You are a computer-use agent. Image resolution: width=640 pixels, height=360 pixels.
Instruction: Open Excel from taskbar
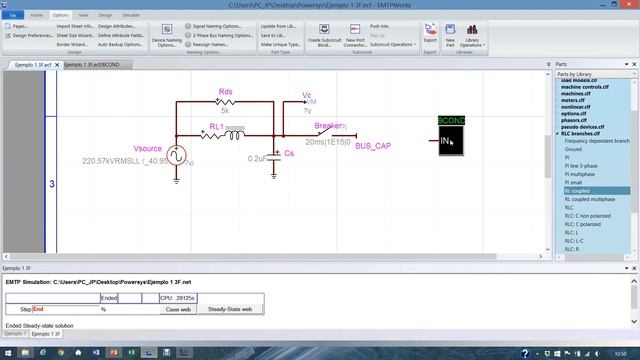(131, 353)
